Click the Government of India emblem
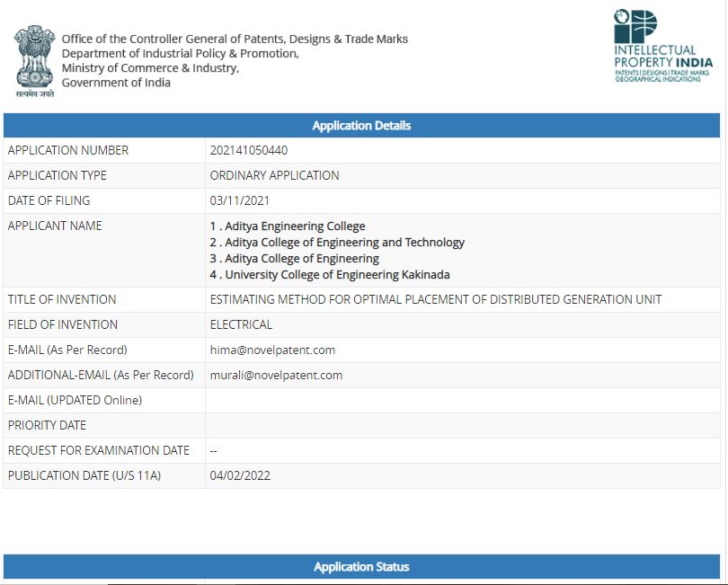Image resolution: width=728 pixels, height=585 pixels. [35, 61]
